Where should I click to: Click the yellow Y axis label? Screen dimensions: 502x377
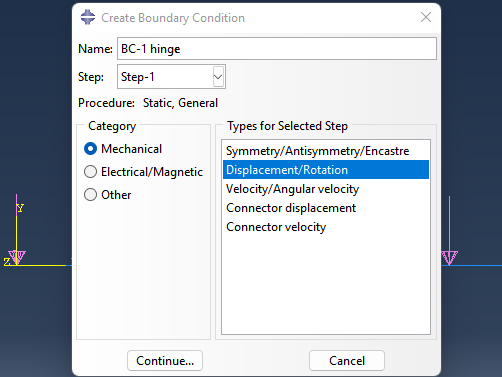coord(20,208)
